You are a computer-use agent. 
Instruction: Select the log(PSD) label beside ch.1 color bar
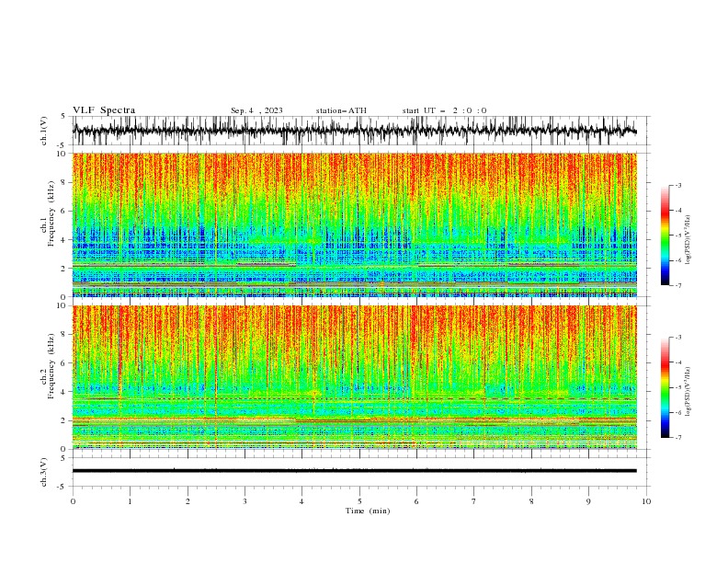[x=688, y=240]
